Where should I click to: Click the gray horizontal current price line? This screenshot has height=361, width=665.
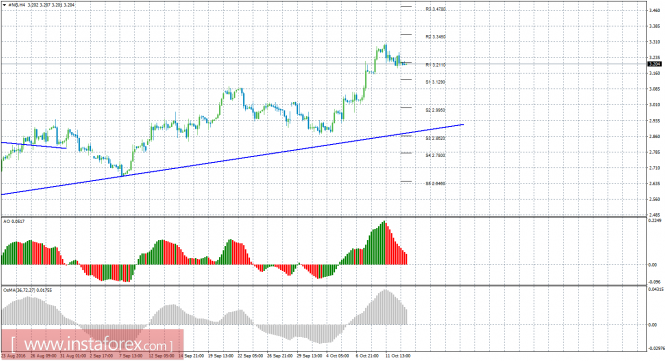pos(323,64)
